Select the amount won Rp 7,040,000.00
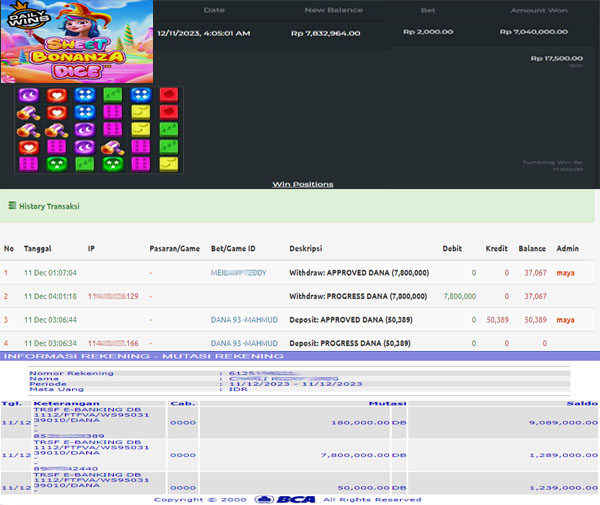 [534, 32]
